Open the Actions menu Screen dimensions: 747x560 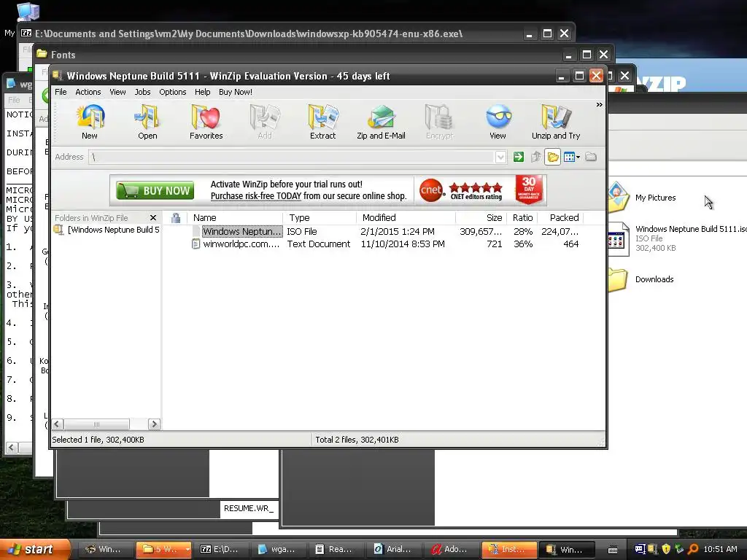88,92
